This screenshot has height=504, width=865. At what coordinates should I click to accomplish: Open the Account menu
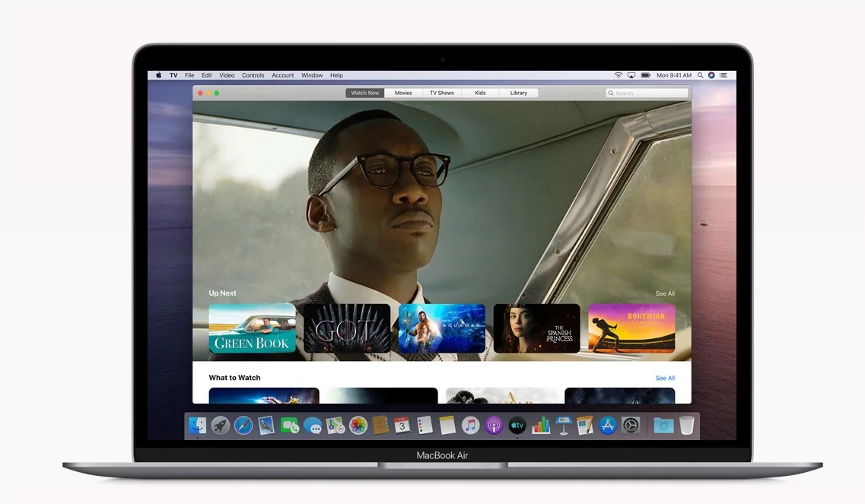tap(283, 75)
